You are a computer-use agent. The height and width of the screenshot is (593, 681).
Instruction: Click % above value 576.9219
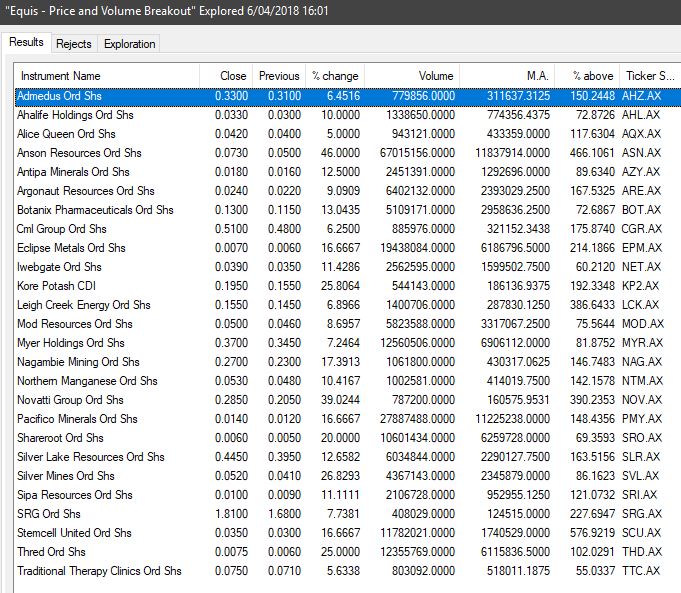tap(592, 533)
